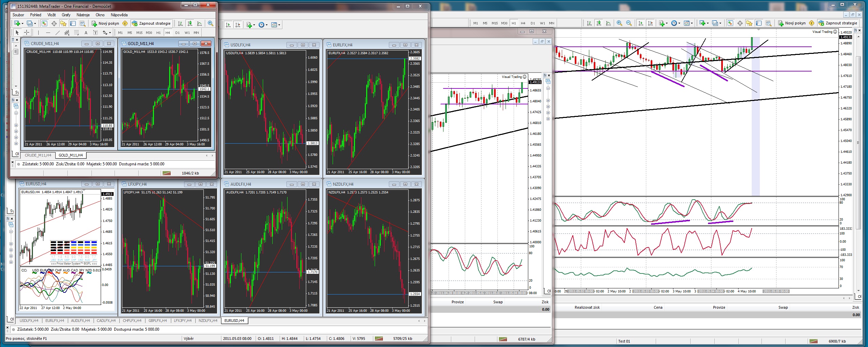Switch to line chart icon in front window
Viewport: 868px width, 347px height.
pos(199,23)
